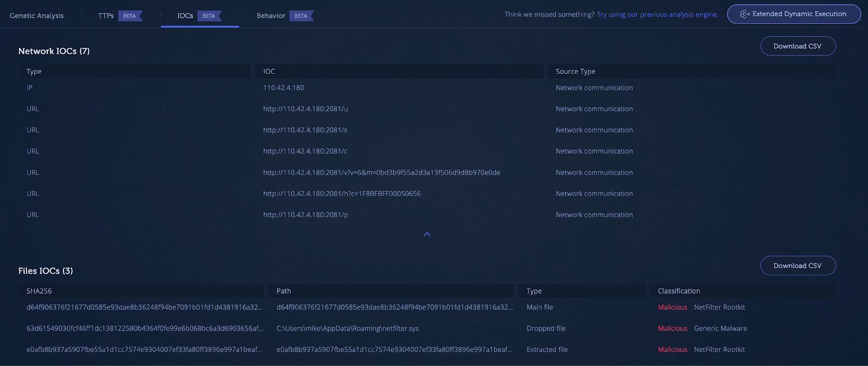Select the URL containing h?c=1F8BFBFF00050656
The height and width of the screenshot is (366, 868).
coord(342,194)
